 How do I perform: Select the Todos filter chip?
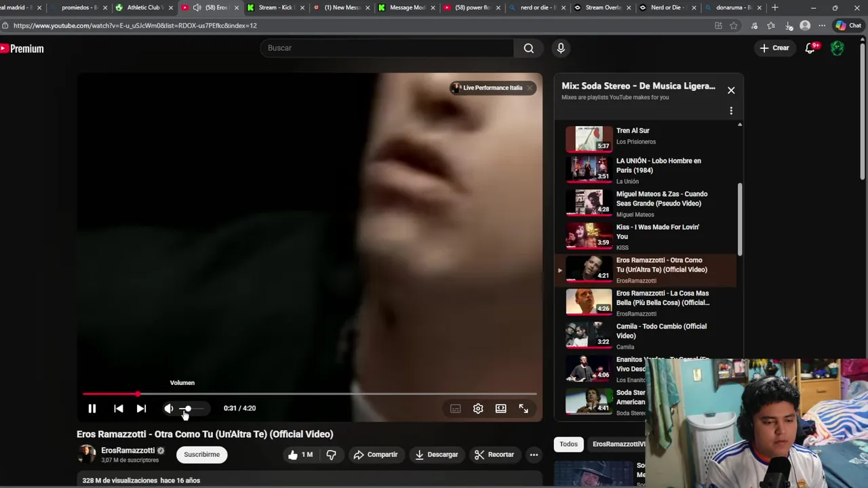click(x=568, y=445)
